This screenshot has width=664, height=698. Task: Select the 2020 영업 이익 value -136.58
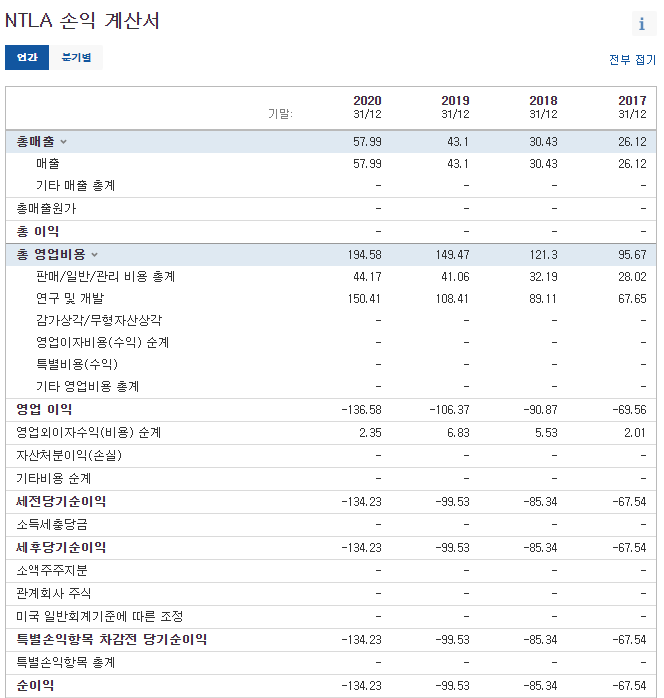(361, 410)
